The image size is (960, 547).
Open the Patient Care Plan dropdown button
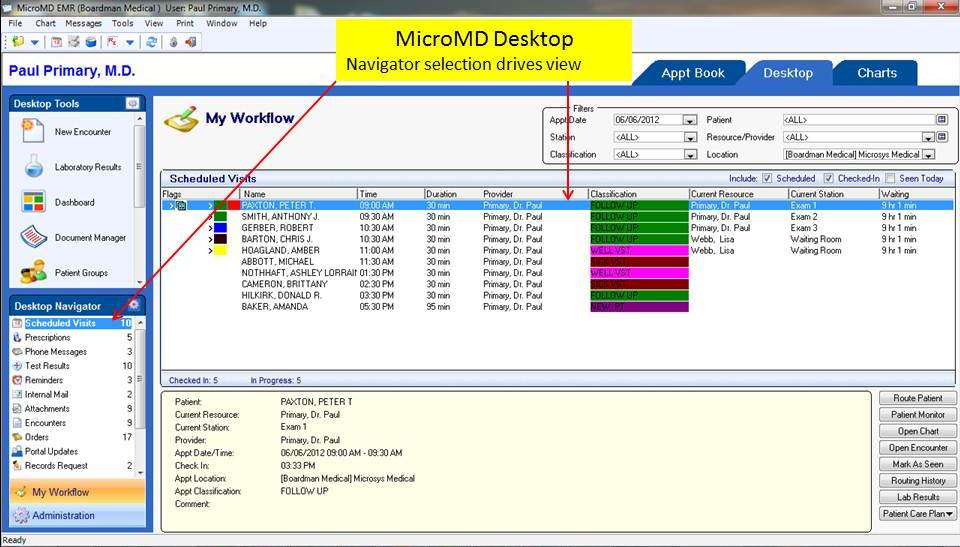point(918,513)
